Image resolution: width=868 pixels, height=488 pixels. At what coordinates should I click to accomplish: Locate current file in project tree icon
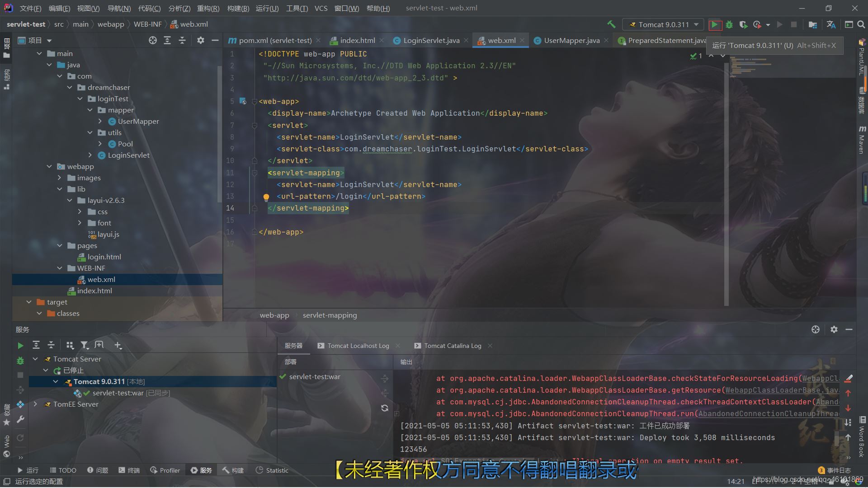click(153, 40)
